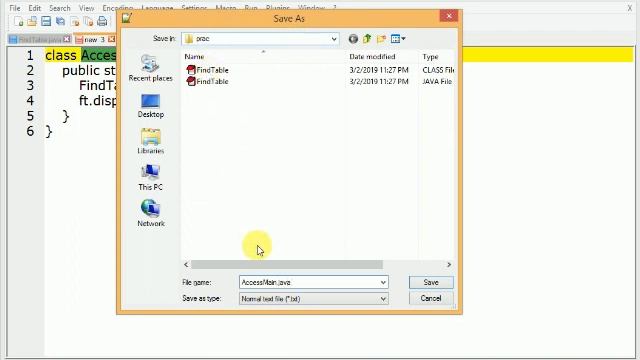This screenshot has width=640, height=360.
Task: Select Network in the places bar
Action: pos(151,213)
